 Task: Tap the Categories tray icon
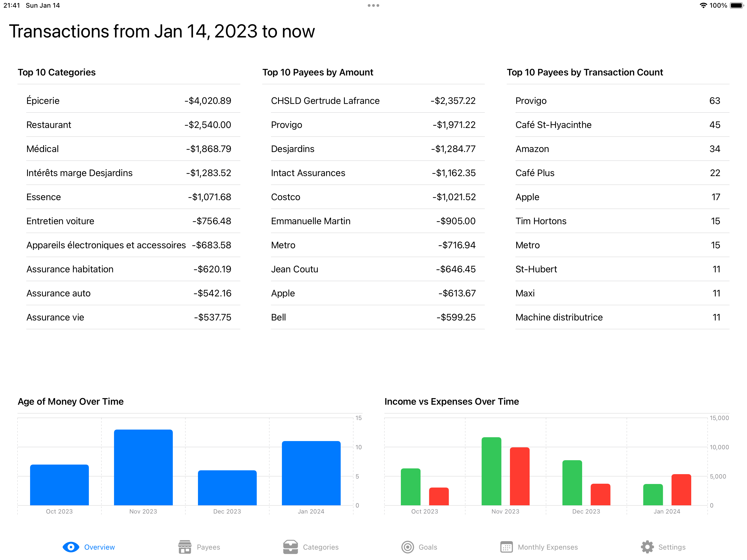coord(290,547)
